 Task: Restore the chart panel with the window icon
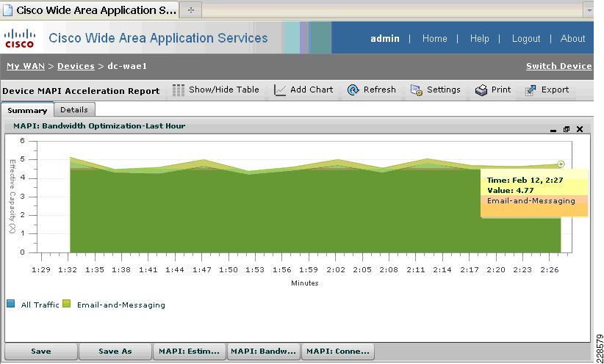pyautogui.click(x=567, y=129)
